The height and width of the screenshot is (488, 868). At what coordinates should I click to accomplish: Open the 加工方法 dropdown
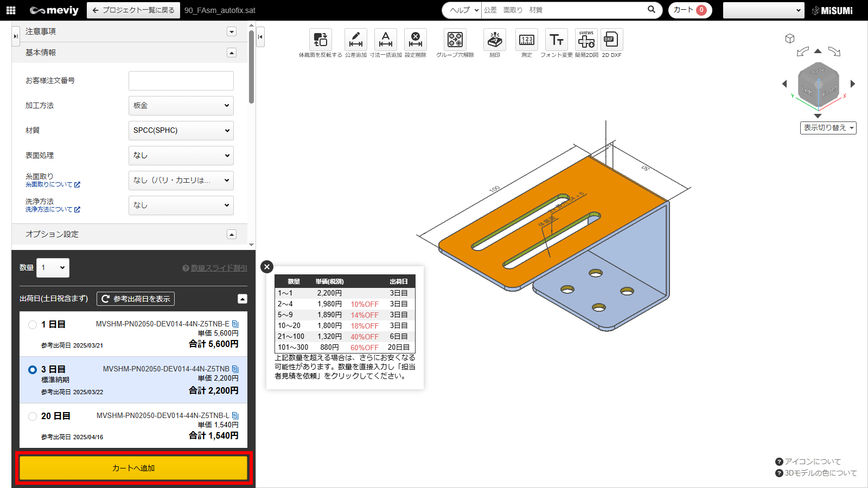pyautogui.click(x=181, y=106)
